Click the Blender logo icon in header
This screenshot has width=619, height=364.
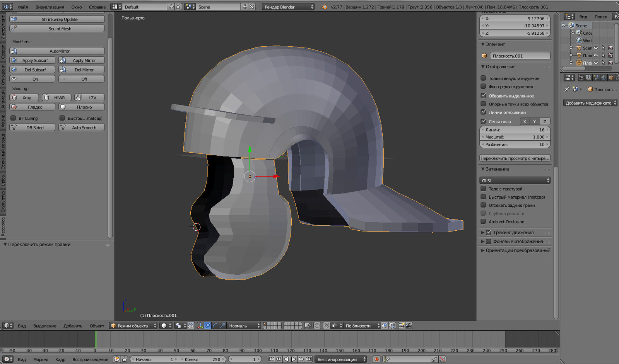click(x=324, y=7)
